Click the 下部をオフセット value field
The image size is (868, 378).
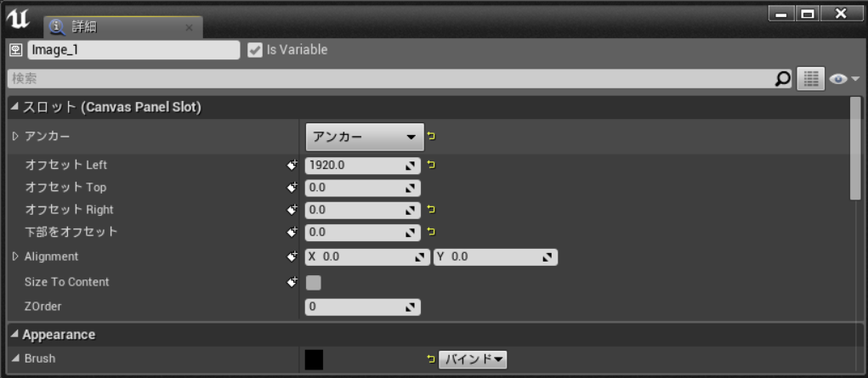(x=363, y=232)
